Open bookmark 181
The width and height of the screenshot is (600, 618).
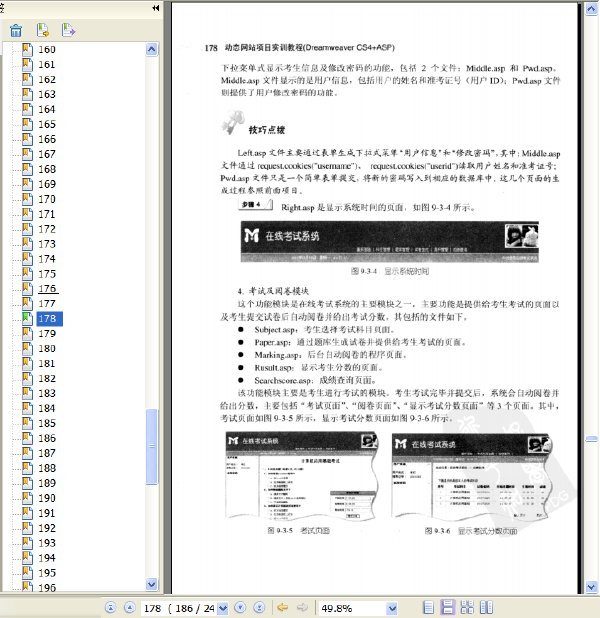[47, 363]
